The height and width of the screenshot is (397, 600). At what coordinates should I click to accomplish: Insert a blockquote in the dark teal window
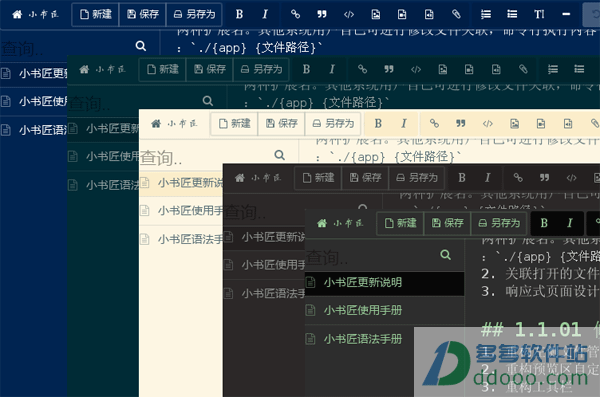[389, 69]
